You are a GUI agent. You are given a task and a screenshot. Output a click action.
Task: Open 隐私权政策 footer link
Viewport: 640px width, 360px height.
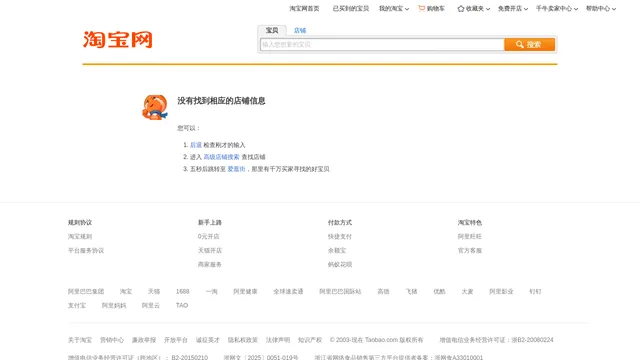(243, 340)
